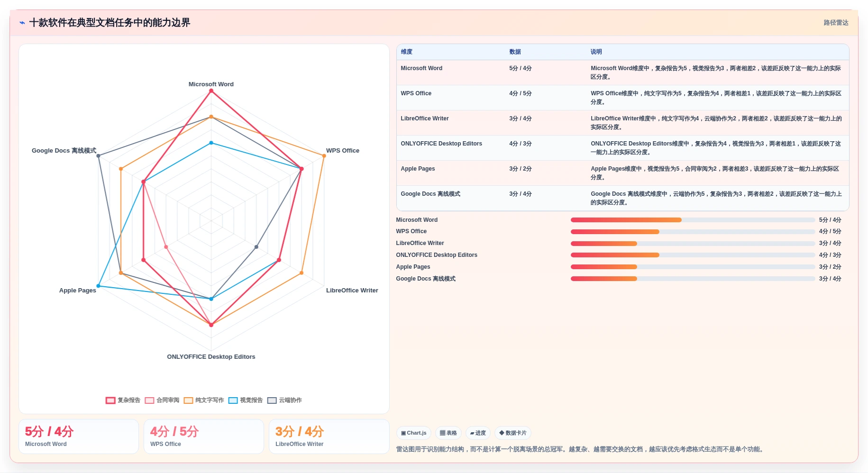Click the Google Docs 离线模式 radar axis label

pos(64,151)
